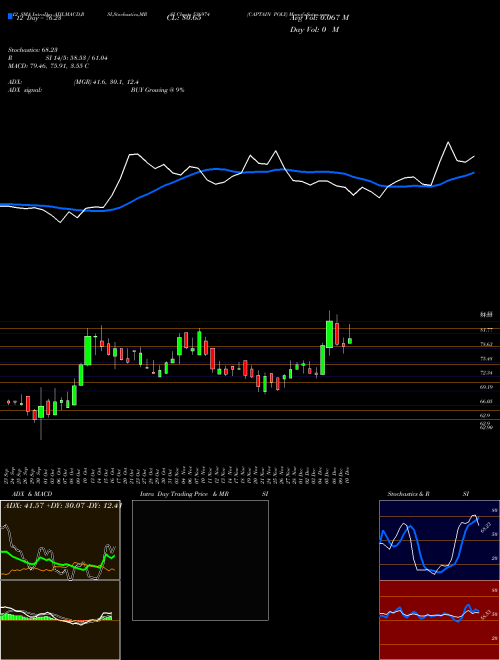500x660 pixels.
Task: Click the '(MGR) 41.6, 30.1, 12.4' values
Action: coord(106,82)
